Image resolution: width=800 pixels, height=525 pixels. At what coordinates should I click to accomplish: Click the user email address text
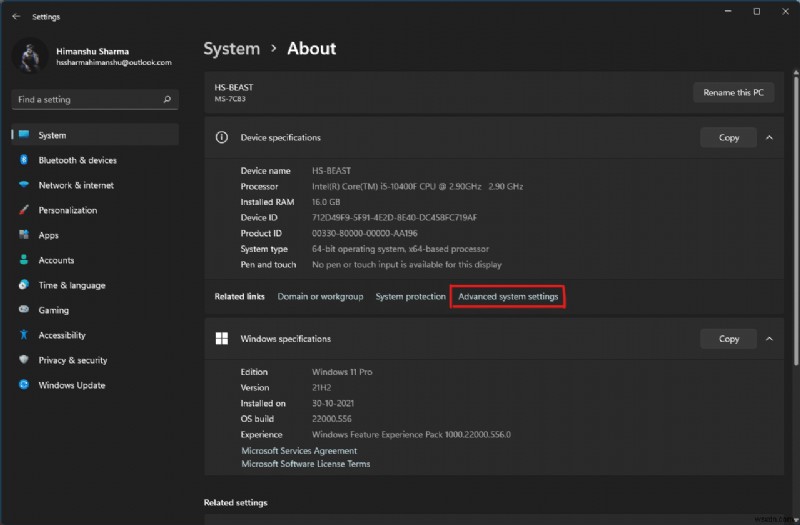(x=114, y=62)
